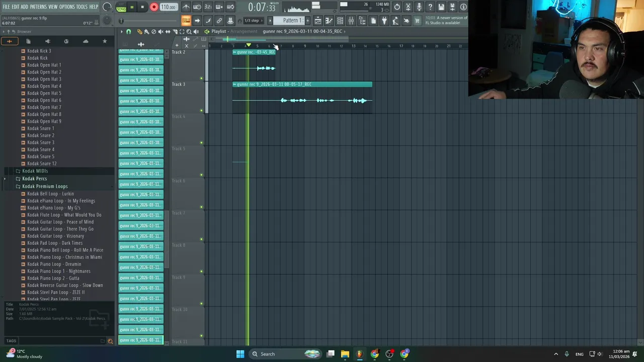Toggle the metronome icon
Screen dimensions: 644x362
point(186,7)
